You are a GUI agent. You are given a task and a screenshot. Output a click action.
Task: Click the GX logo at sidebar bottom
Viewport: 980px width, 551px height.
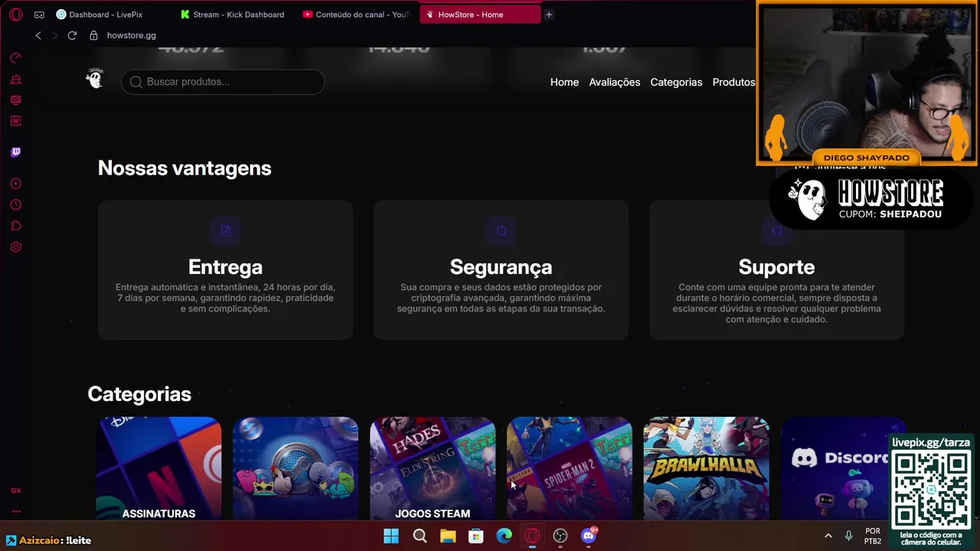click(16, 491)
